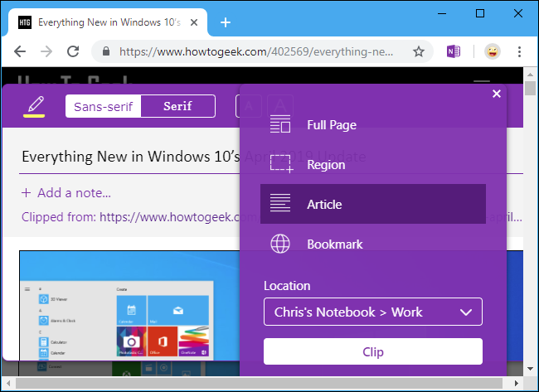
Task: Switch preview font to Sans-serif
Action: 103,107
